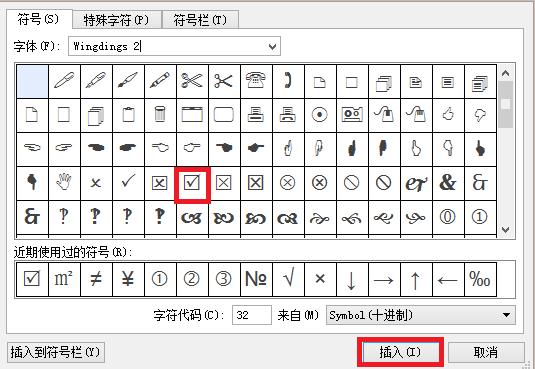Pick the phone handset symbol
Image resolution: width=535 pixels, height=369 pixels.
click(x=288, y=81)
